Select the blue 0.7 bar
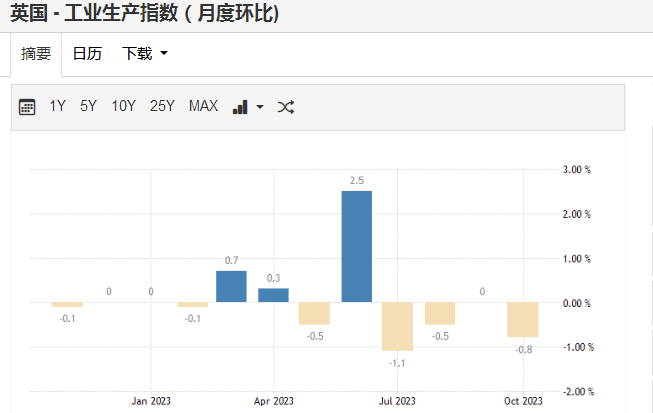 pos(231,287)
